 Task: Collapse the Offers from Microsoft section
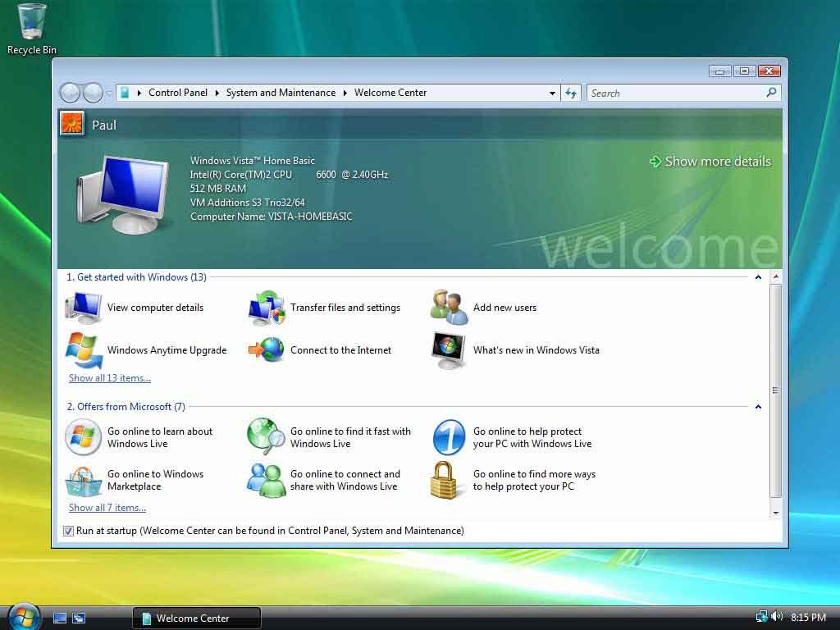tap(757, 406)
